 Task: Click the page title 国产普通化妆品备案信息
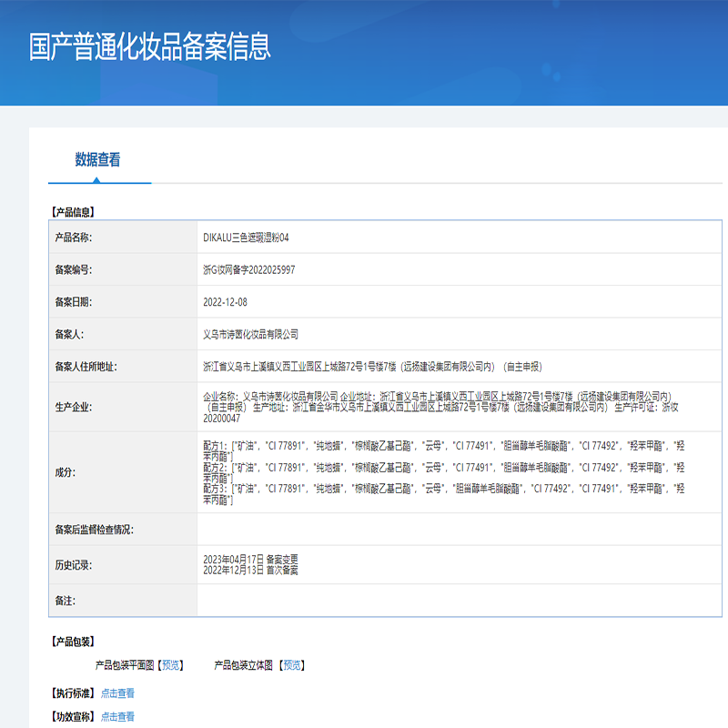149,47
